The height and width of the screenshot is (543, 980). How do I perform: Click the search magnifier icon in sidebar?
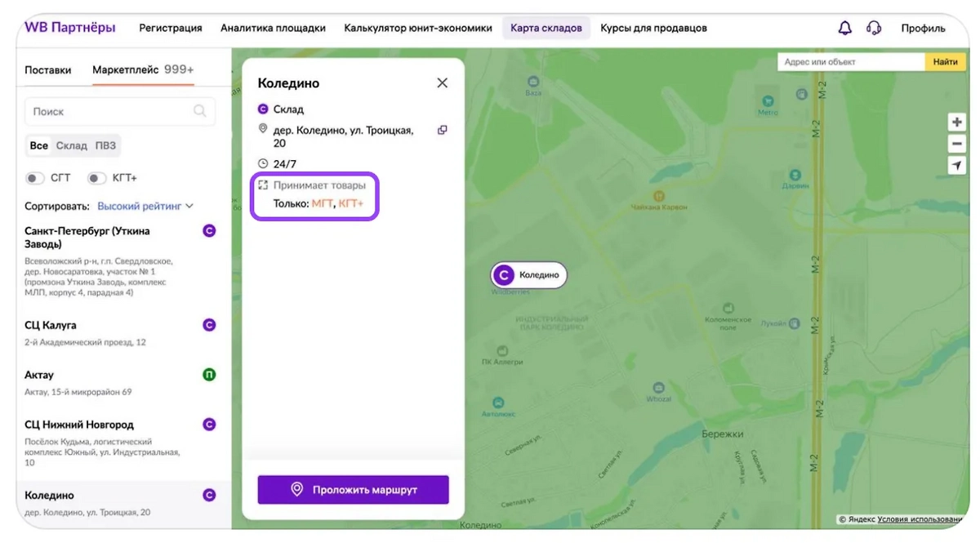coord(199,112)
